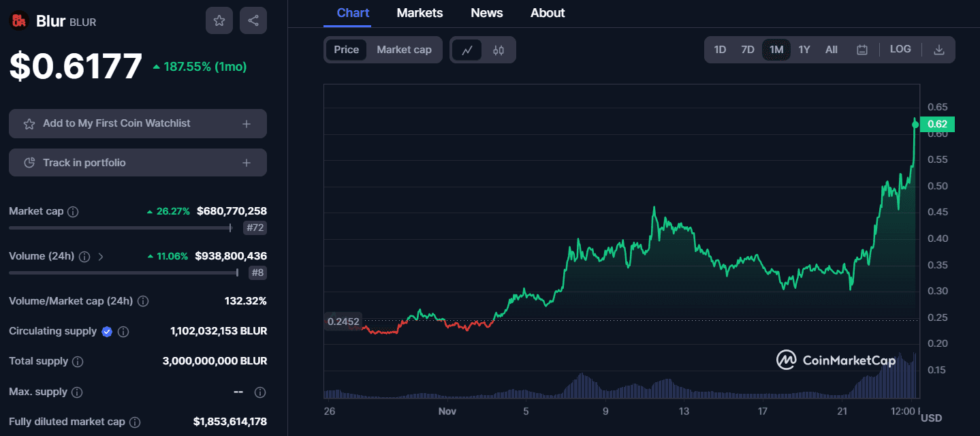Click info icon next to Fully diluted market cap
The image size is (980, 436).
(135, 422)
